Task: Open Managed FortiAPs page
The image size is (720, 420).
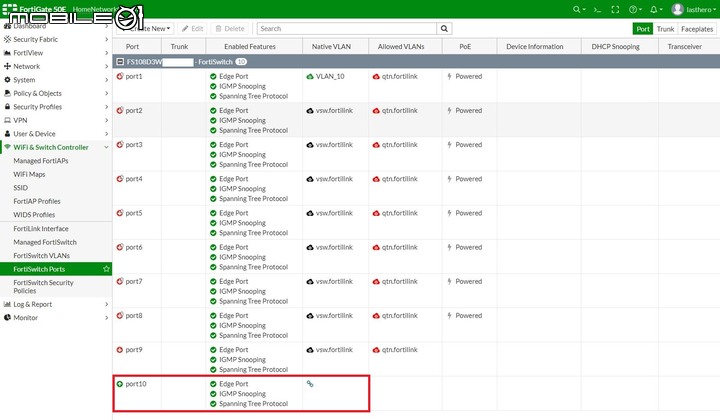Action: [x=41, y=161]
